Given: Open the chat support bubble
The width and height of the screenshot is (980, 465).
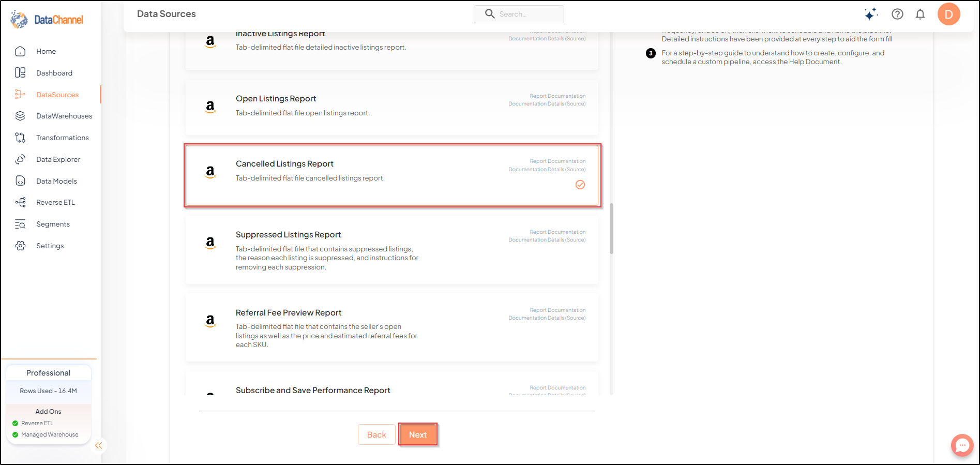Looking at the screenshot, I should (x=962, y=445).
